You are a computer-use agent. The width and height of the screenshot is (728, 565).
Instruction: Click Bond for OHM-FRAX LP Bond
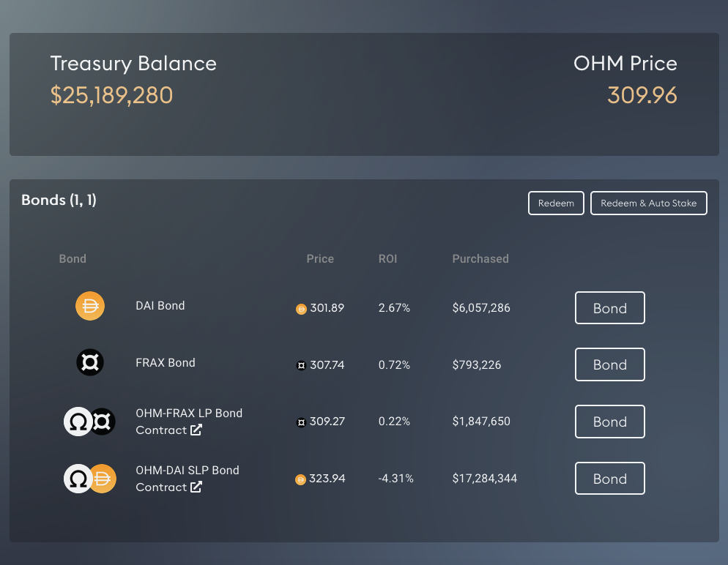click(609, 422)
